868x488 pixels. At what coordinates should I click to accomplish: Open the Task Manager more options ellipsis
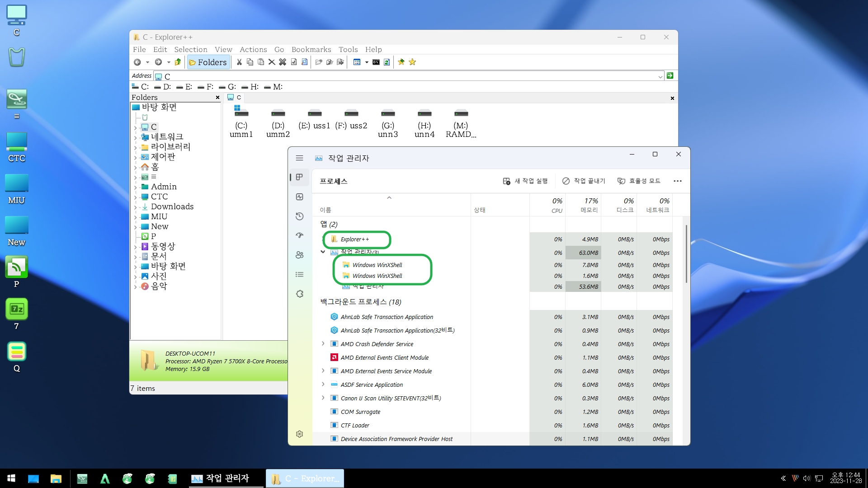click(x=677, y=181)
